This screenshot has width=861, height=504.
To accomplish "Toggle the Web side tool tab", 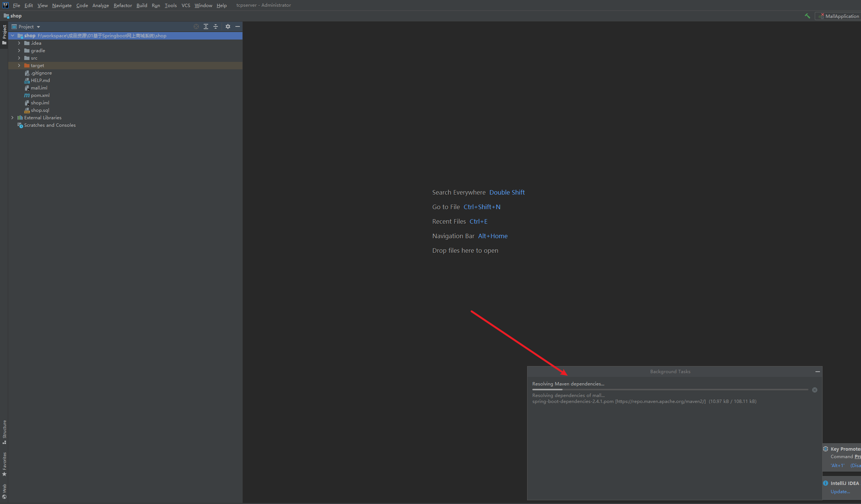I will point(4,491).
